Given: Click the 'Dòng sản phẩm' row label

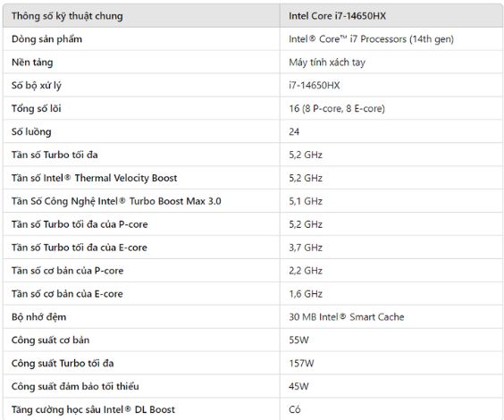Looking at the screenshot, I should click(x=47, y=39).
